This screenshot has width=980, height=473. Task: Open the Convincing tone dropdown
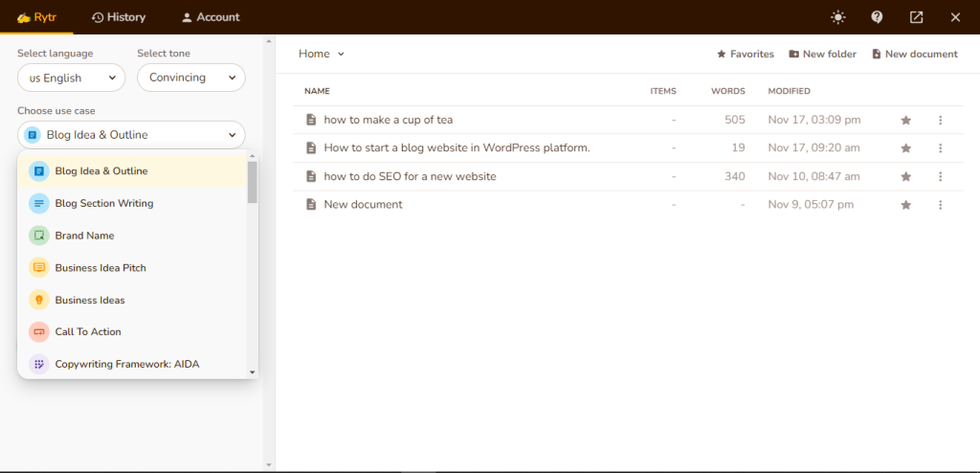191,79
